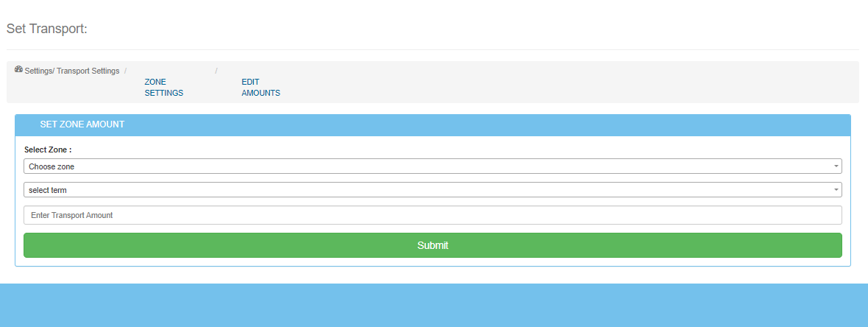Click the Select Zone label
The image size is (868, 327).
48,150
